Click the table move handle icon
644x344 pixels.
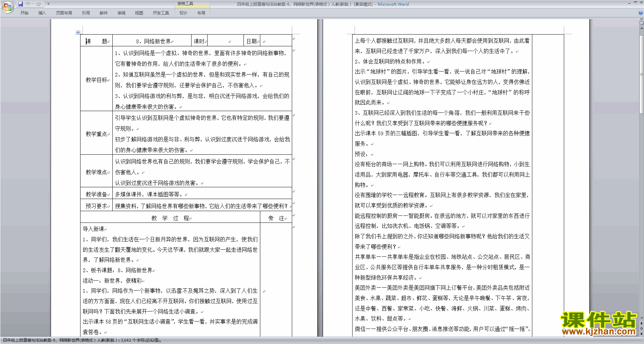pyautogui.click(x=78, y=32)
